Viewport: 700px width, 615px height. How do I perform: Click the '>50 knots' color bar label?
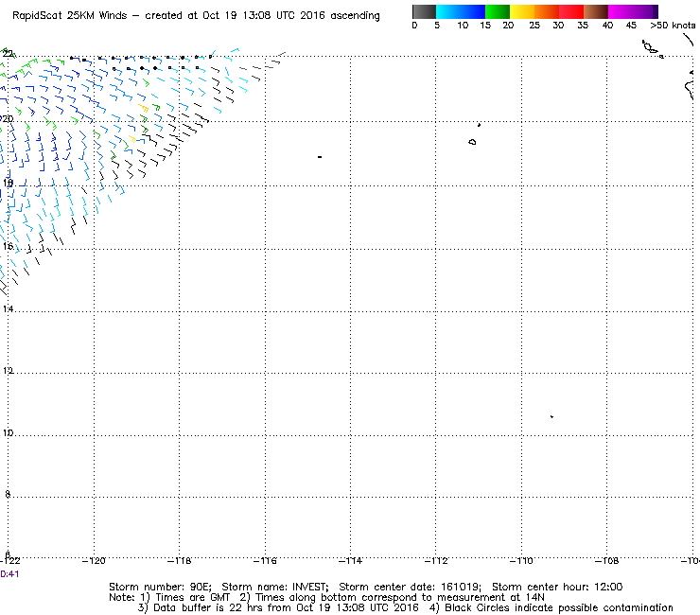pos(673,26)
